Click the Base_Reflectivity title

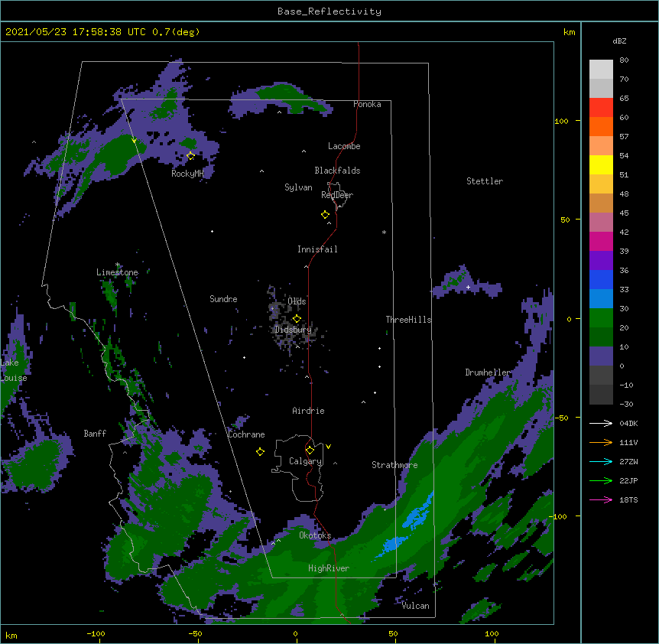pyautogui.click(x=329, y=11)
